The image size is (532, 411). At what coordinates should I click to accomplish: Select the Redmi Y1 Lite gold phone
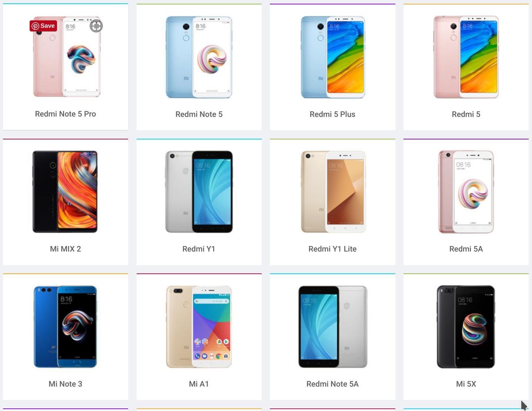pyautogui.click(x=333, y=192)
